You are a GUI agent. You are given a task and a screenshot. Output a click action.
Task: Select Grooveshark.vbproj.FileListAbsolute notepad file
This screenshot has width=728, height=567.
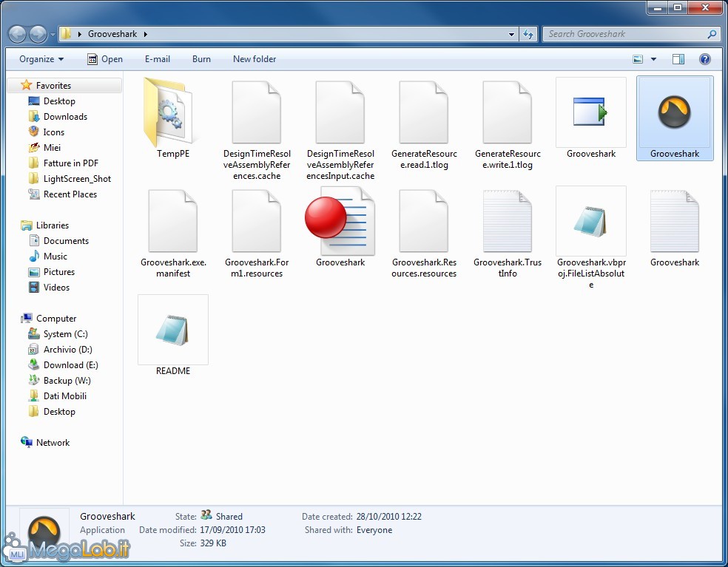[x=591, y=238]
